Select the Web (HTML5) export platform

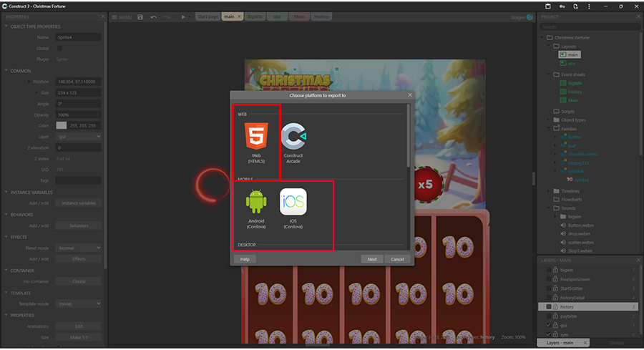(x=255, y=142)
